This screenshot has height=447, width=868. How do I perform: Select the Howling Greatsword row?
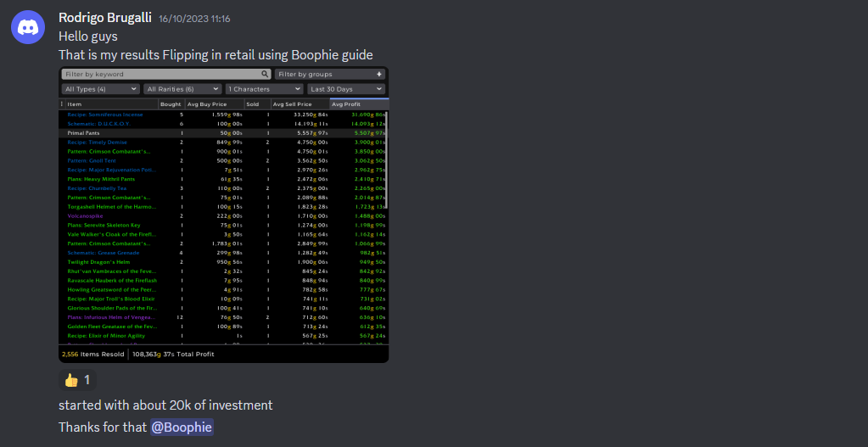point(222,289)
